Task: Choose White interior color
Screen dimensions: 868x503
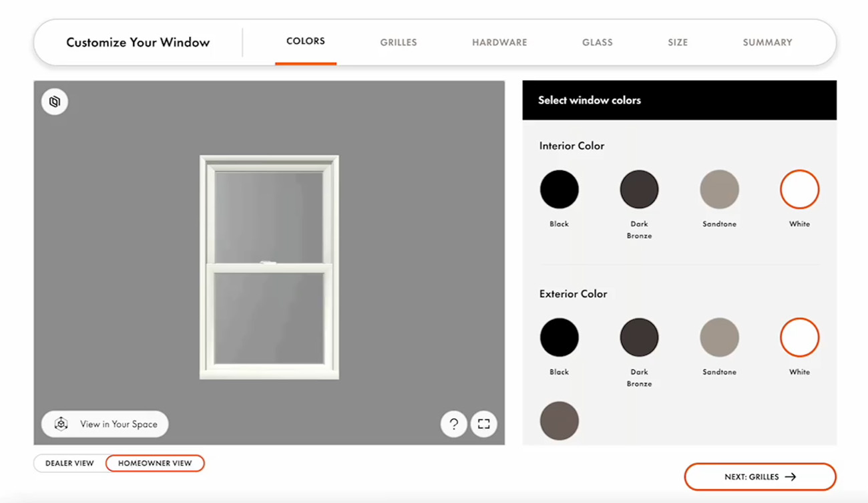Action: click(799, 189)
